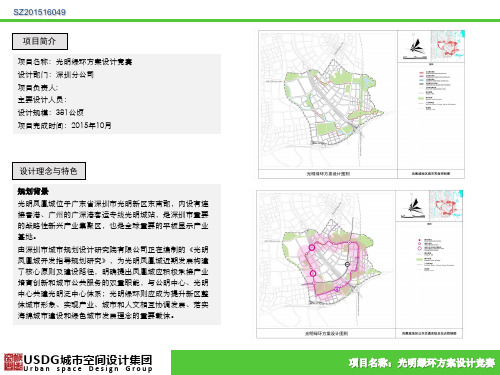Select the 项目简介 heading box

[40, 41]
